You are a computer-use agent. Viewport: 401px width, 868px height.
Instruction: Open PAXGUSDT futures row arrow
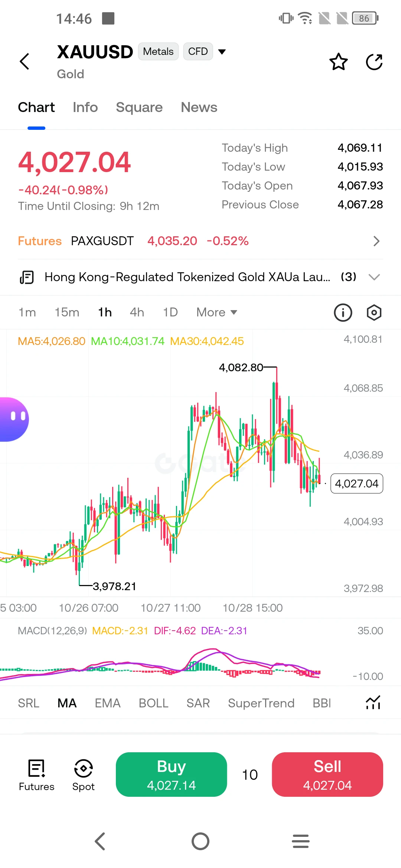376,241
